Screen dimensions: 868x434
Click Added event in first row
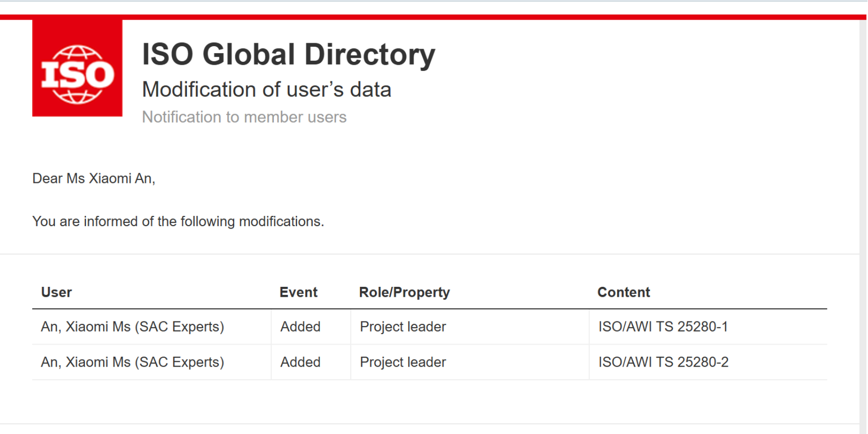tap(300, 327)
